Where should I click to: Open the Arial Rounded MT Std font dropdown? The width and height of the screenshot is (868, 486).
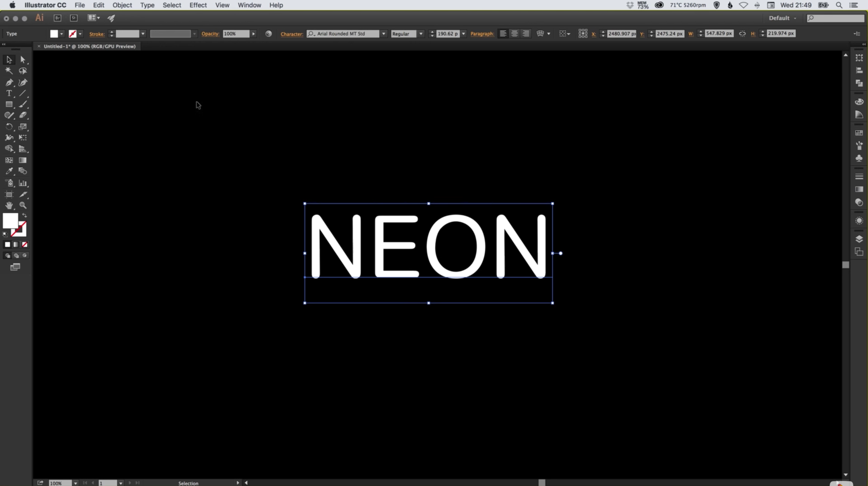tap(384, 34)
